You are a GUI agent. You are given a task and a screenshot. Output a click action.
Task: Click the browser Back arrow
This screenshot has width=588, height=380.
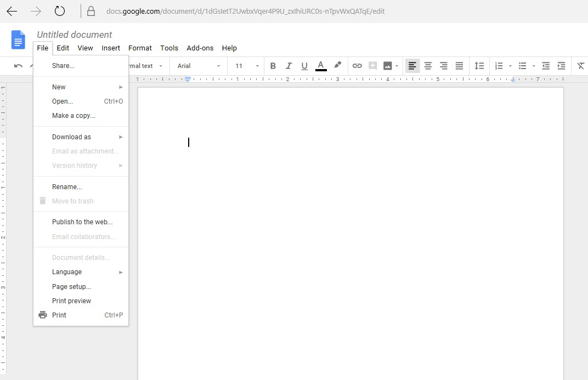12,12
